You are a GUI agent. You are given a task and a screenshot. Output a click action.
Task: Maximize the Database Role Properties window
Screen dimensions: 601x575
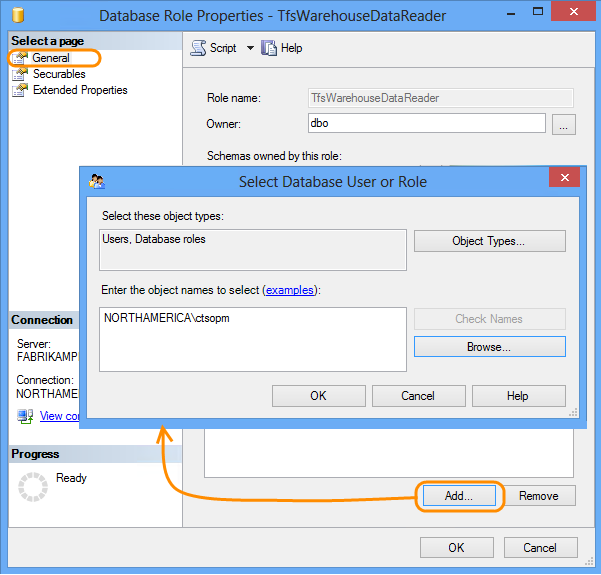click(538, 12)
